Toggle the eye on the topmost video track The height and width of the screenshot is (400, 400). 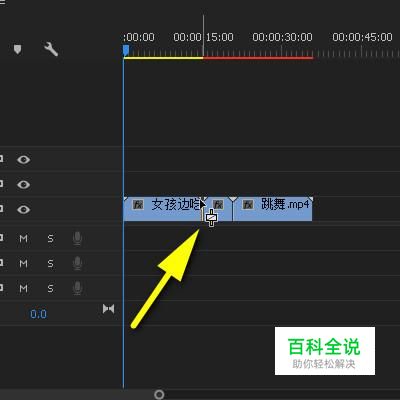[x=23, y=160]
